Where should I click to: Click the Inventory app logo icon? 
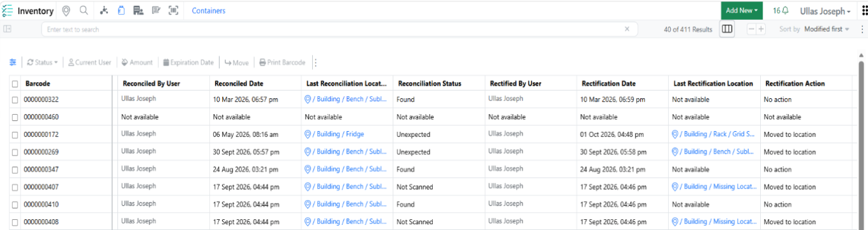click(8, 11)
